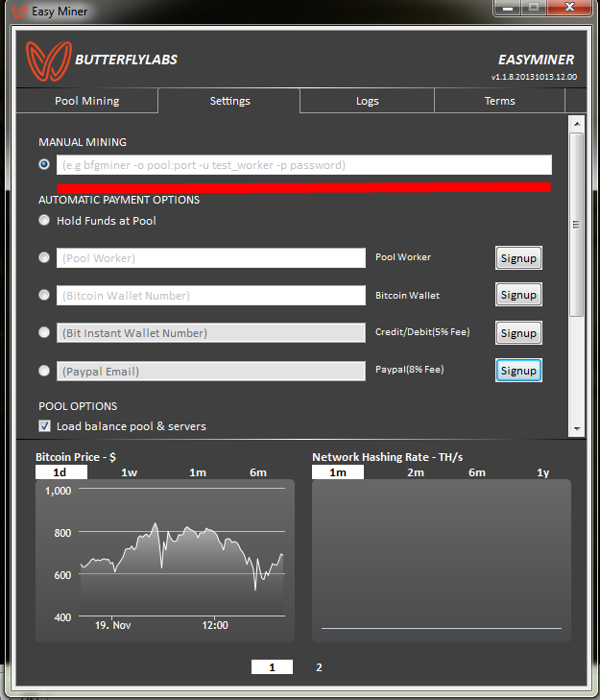Image resolution: width=600 pixels, height=700 pixels.
Task: Select Hold Funds at Pool option
Action: click(44, 220)
